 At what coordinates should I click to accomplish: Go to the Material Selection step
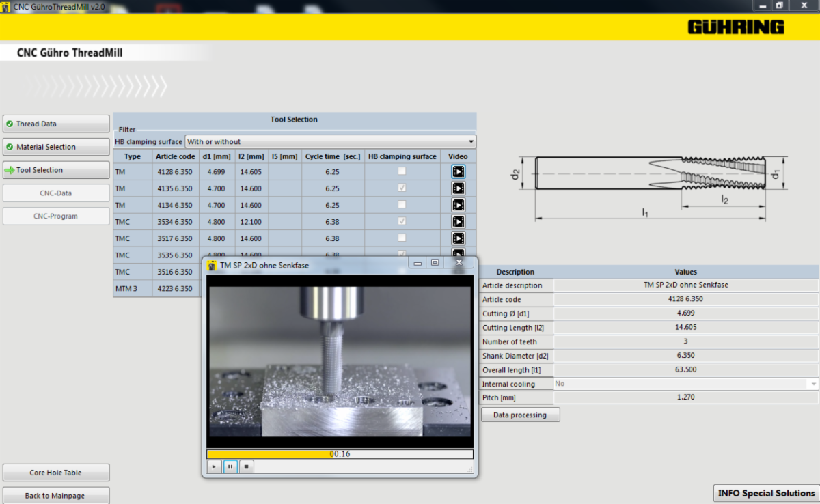click(x=56, y=147)
